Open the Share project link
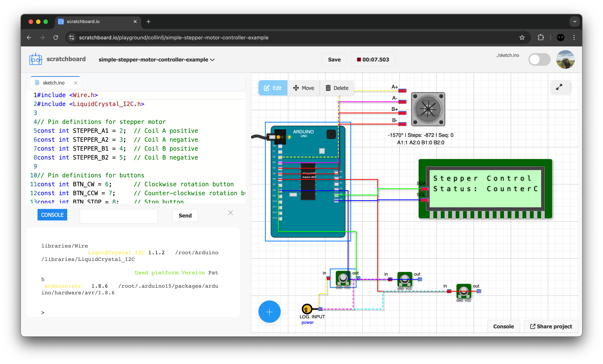The image size is (603, 364). coord(551,326)
